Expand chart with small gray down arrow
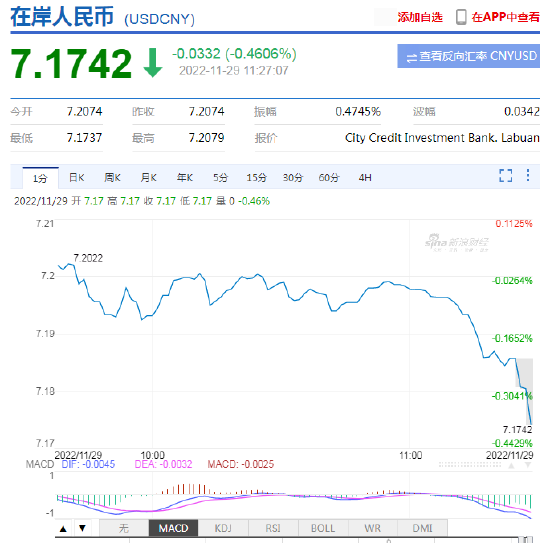Screen dimensions: 550x543 coord(528,465)
